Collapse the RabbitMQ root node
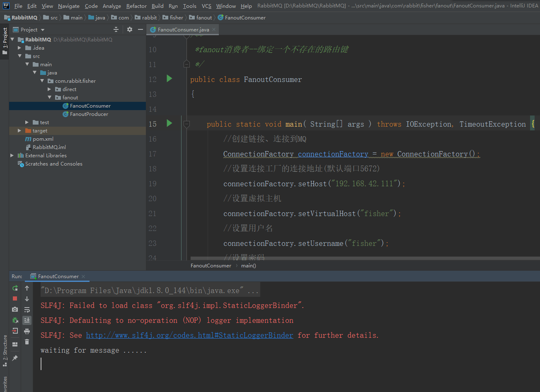 [x=12, y=40]
